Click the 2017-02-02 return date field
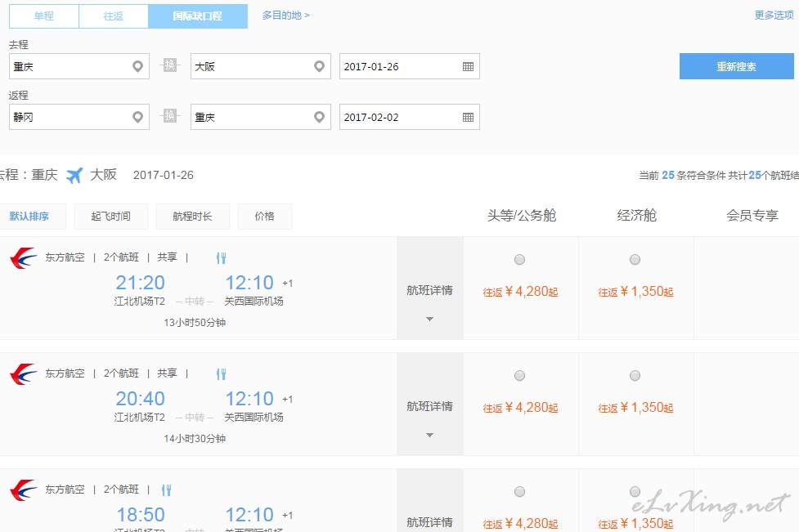This screenshot has height=532, width=799. pos(410,117)
